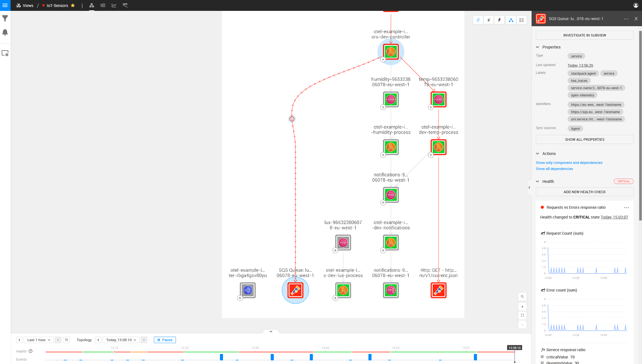
Task: Click Show only component and dependencies link
Action: coord(569,162)
